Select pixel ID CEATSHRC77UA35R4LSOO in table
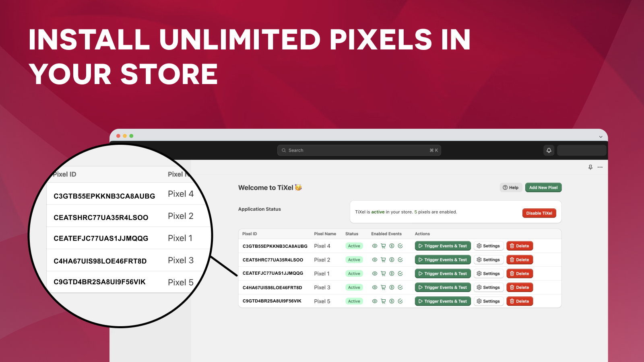 tap(273, 260)
